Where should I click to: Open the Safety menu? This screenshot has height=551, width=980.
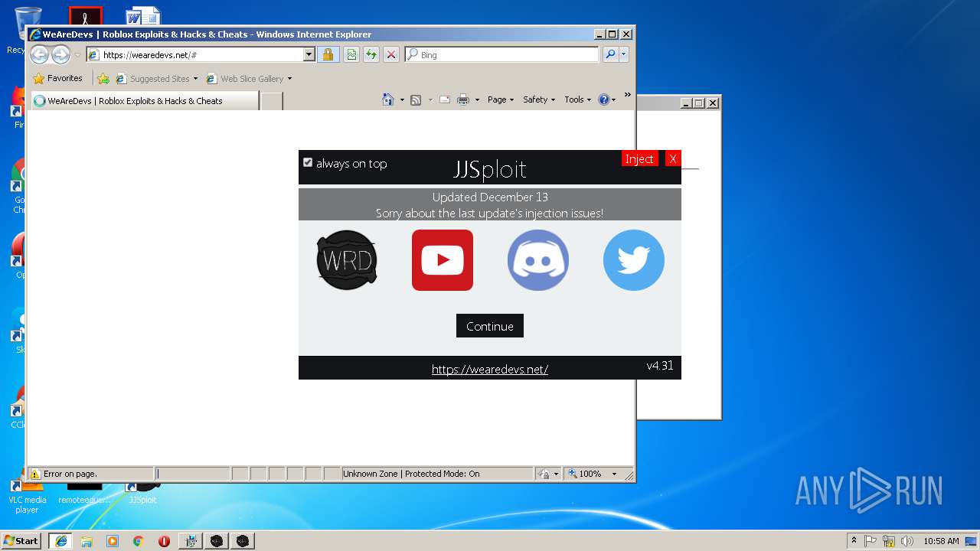point(539,99)
